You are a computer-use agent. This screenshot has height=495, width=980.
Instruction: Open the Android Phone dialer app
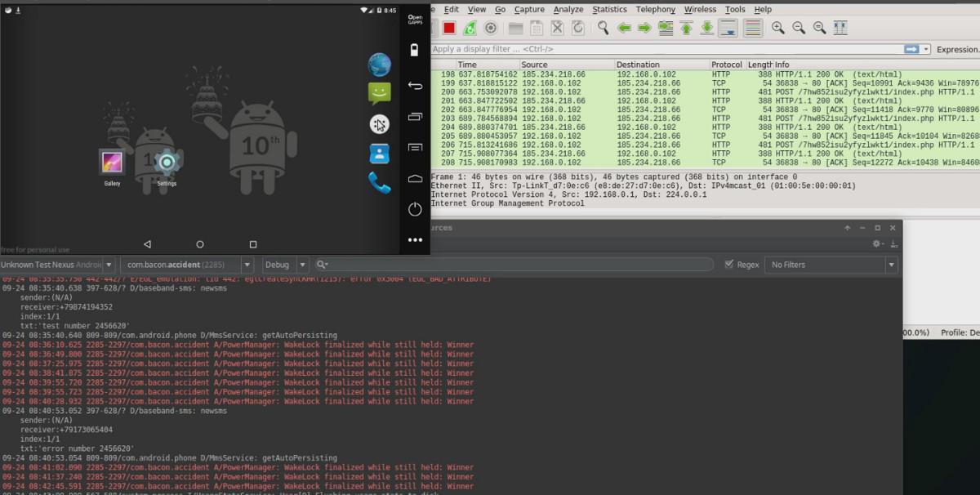pyautogui.click(x=379, y=182)
